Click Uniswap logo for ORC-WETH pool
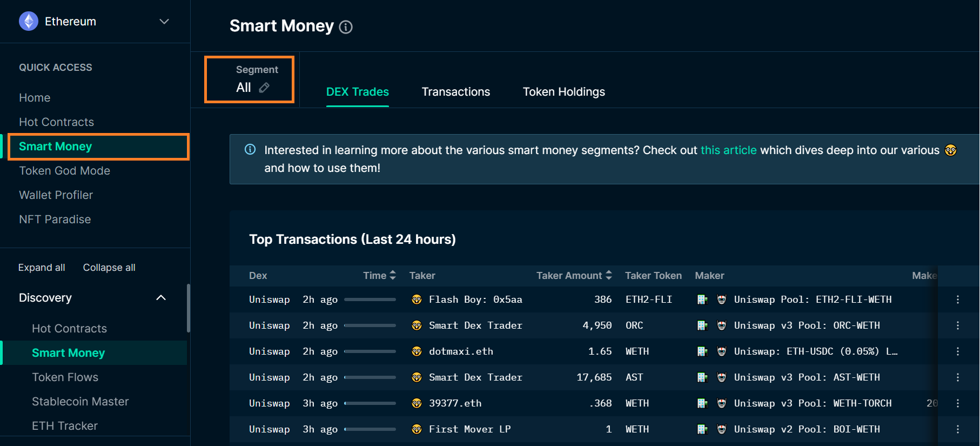The width and height of the screenshot is (980, 446). coord(721,325)
